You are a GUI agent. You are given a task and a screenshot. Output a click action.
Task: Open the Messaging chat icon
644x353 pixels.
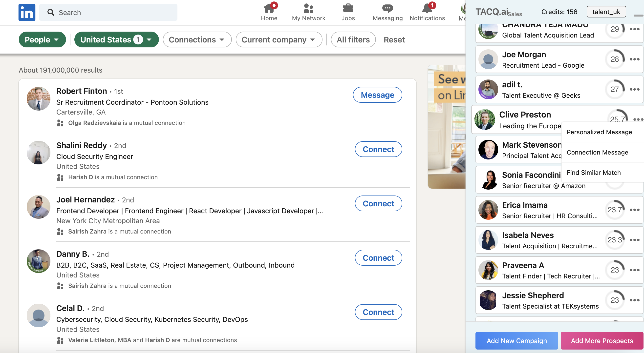(x=387, y=8)
